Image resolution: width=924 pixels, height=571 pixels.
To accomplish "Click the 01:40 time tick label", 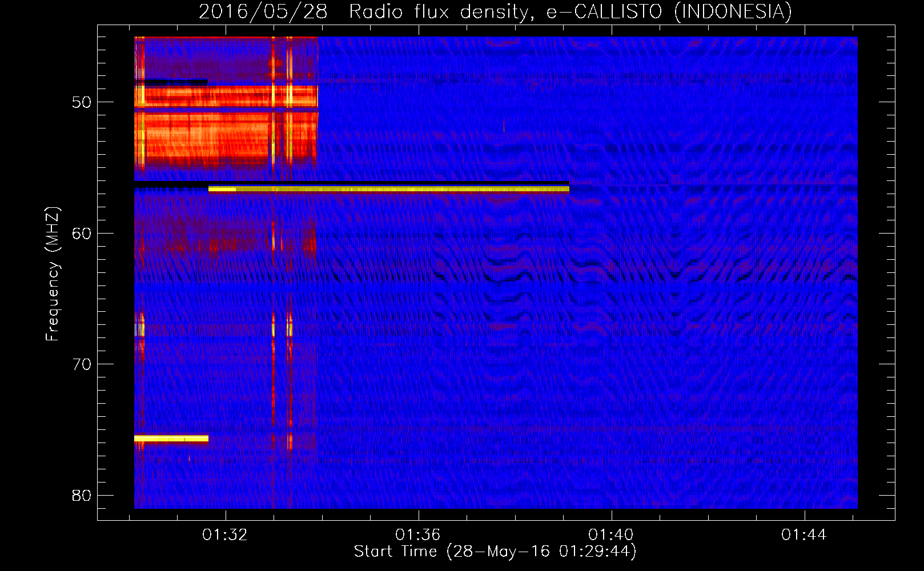I will tap(611, 535).
